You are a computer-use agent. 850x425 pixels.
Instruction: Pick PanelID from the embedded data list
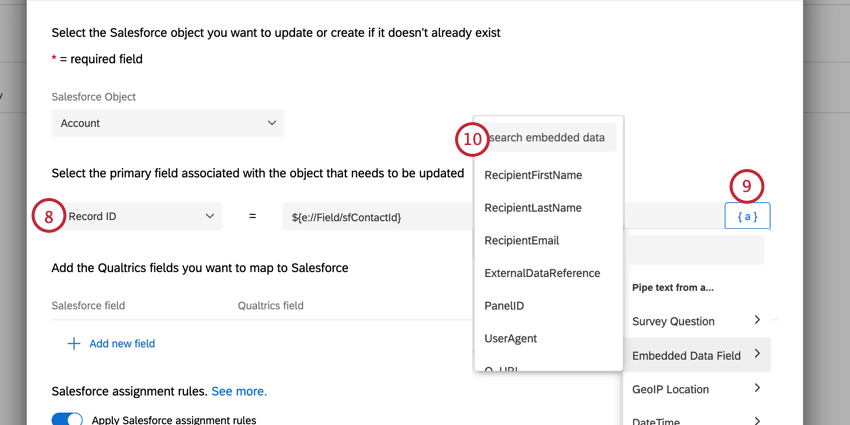[504, 306]
